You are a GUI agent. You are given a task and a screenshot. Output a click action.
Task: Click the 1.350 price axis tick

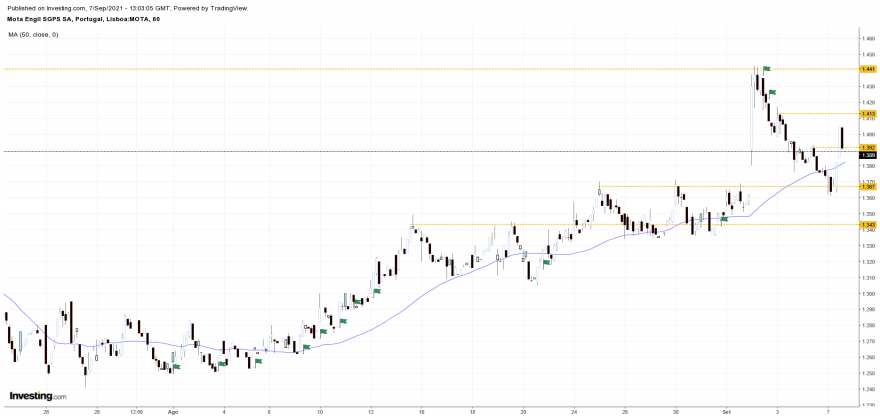[x=869, y=214]
